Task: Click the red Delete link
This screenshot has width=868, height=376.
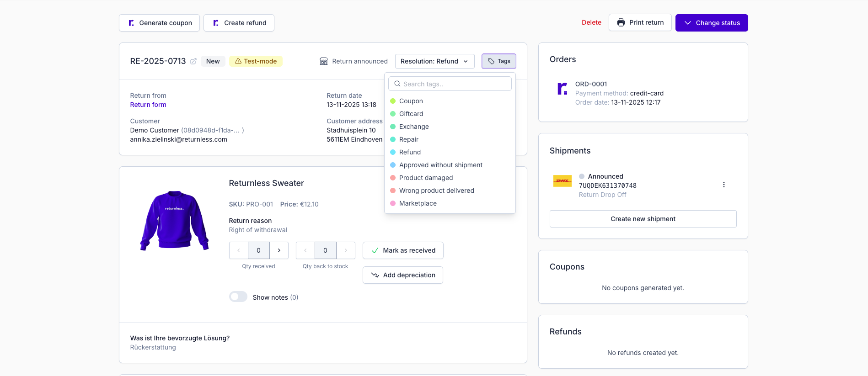Action: tap(591, 22)
